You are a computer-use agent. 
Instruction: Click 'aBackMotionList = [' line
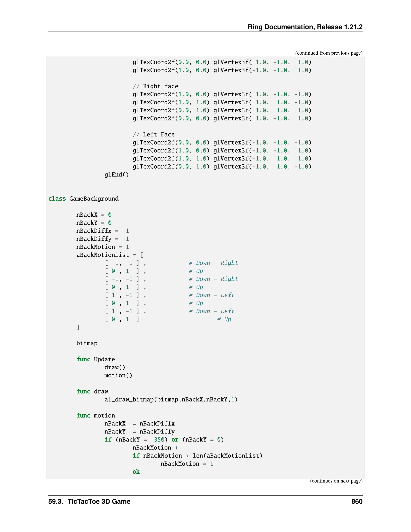(110, 255)
